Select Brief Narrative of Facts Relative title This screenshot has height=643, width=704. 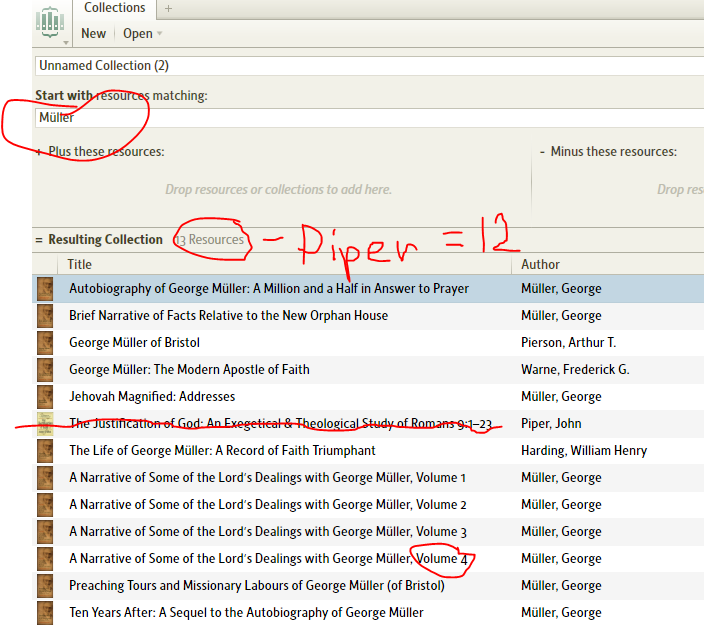pos(229,315)
